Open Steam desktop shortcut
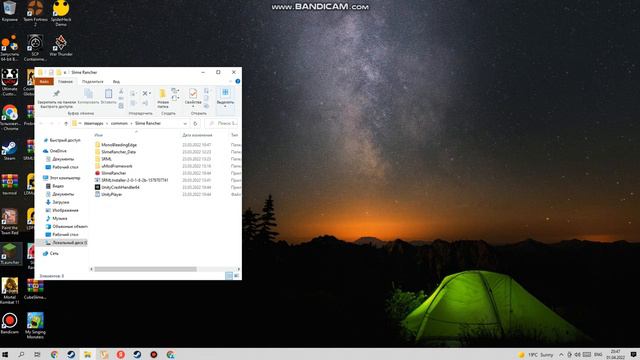 tap(9, 150)
